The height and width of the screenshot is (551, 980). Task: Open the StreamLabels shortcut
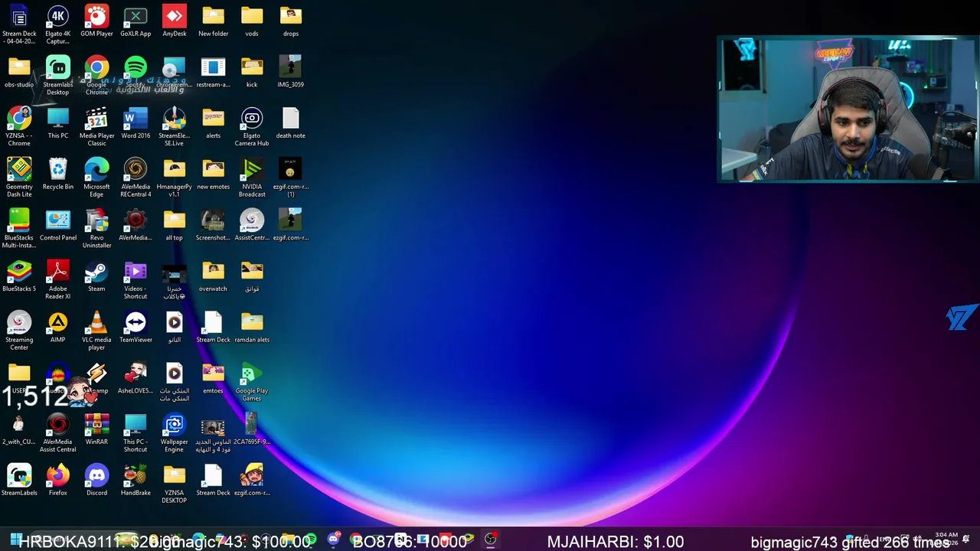(x=19, y=481)
